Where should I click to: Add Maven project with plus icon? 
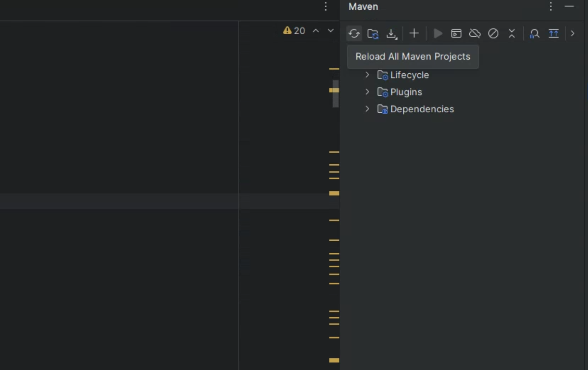[x=414, y=33]
